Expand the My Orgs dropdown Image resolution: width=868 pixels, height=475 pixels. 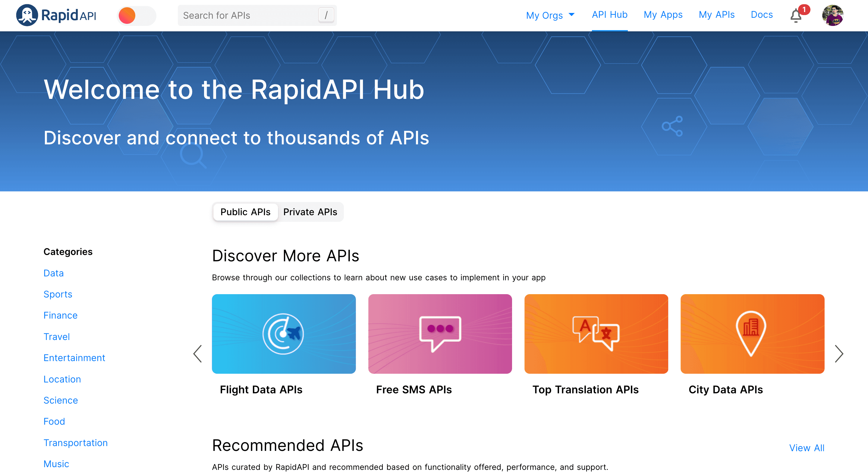click(550, 15)
